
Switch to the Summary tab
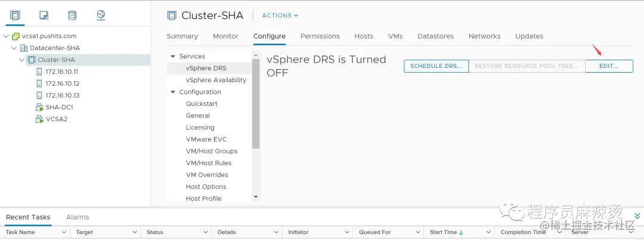182,36
